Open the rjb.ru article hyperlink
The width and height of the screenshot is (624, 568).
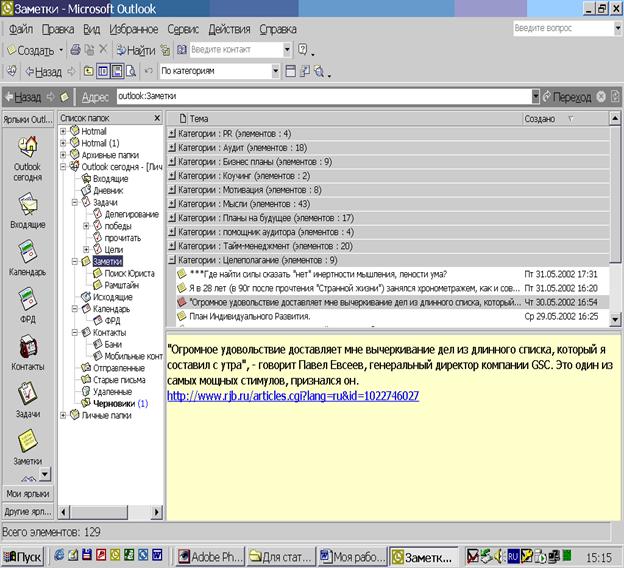[293, 396]
